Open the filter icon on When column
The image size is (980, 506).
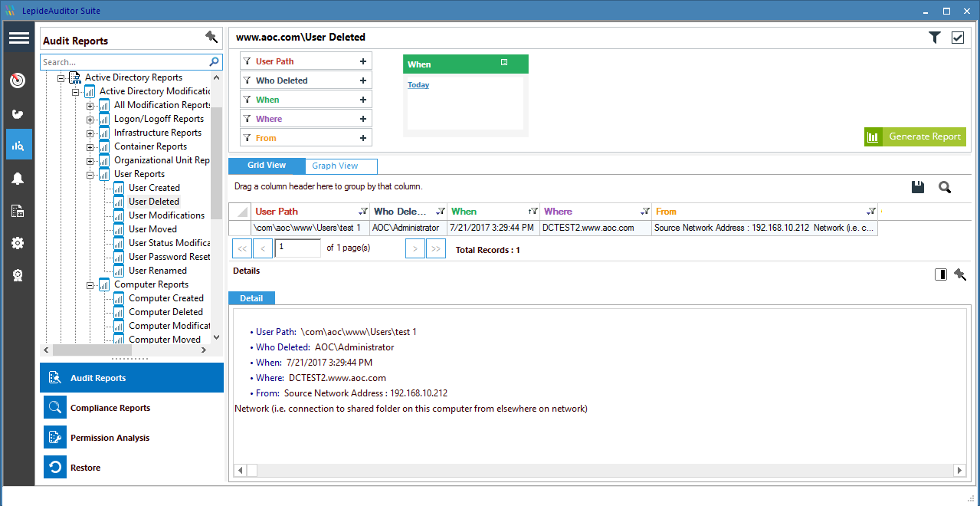[533, 212]
